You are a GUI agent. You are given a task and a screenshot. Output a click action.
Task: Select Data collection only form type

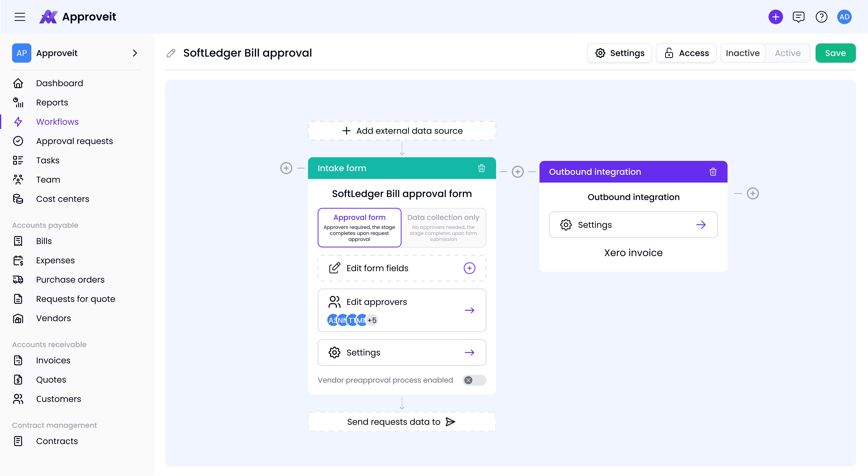(443, 228)
